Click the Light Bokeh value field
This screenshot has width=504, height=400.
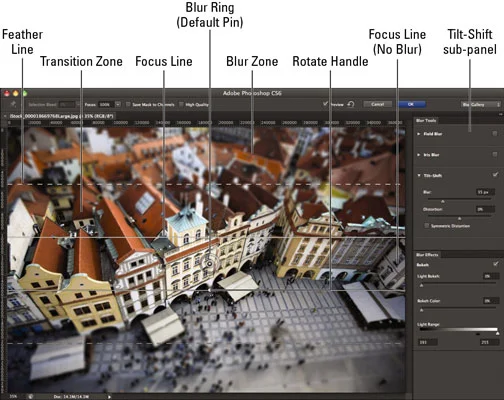(x=491, y=276)
